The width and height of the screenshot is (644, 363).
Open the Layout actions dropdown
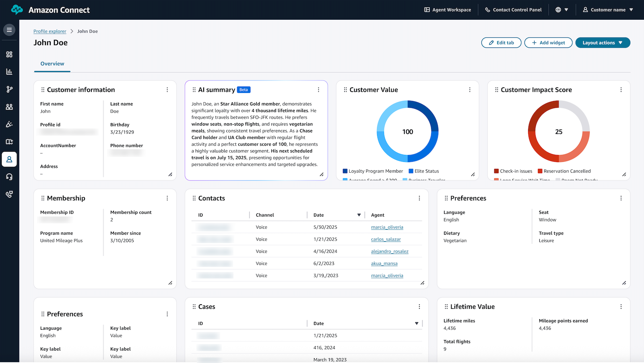[x=603, y=43]
